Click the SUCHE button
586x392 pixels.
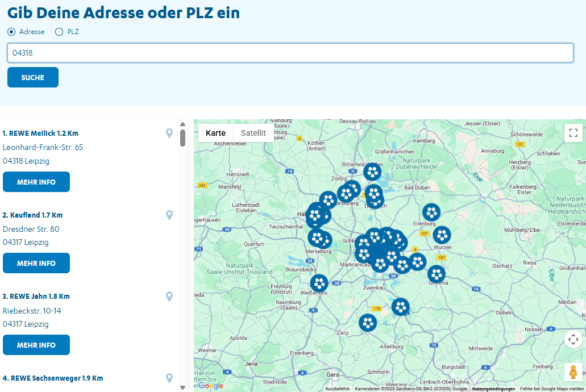pos(33,77)
